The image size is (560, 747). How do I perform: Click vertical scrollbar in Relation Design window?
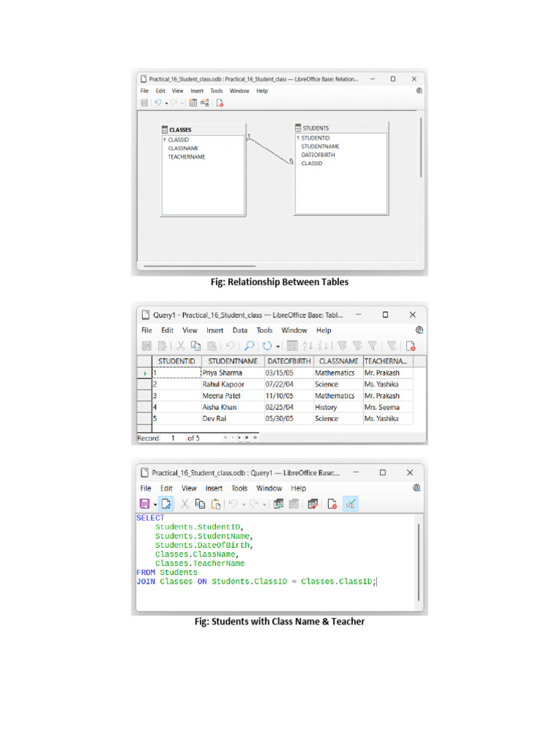[x=421, y=147]
